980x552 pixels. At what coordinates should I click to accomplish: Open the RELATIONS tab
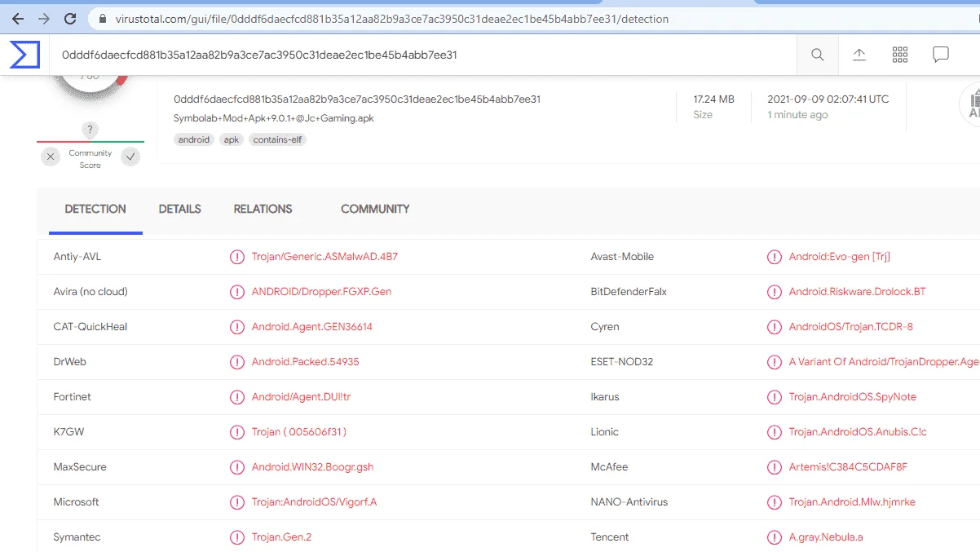pos(263,210)
